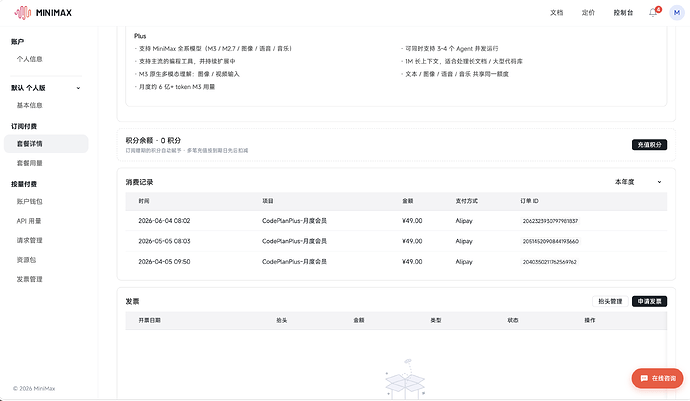Click the 申请发票 button
The height and width of the screenshot is (401, 690).
coord(649,302)
